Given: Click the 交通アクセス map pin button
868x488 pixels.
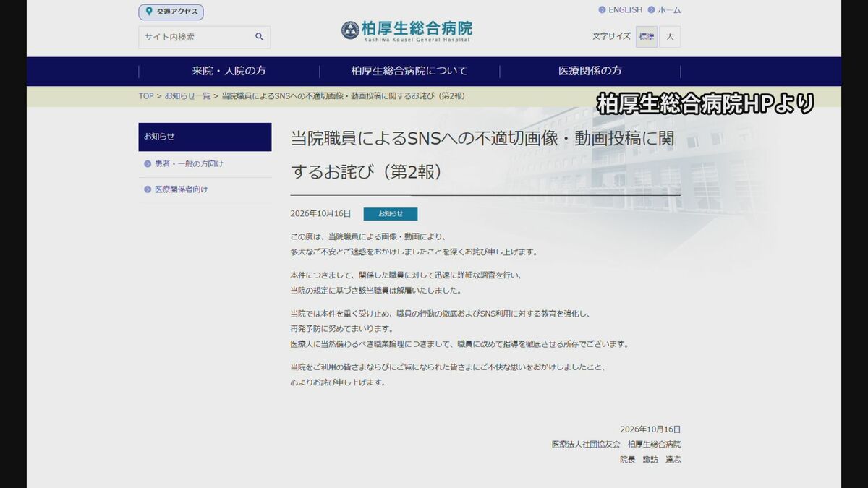Looking at the screenshot, I should (x=171, y=12).
